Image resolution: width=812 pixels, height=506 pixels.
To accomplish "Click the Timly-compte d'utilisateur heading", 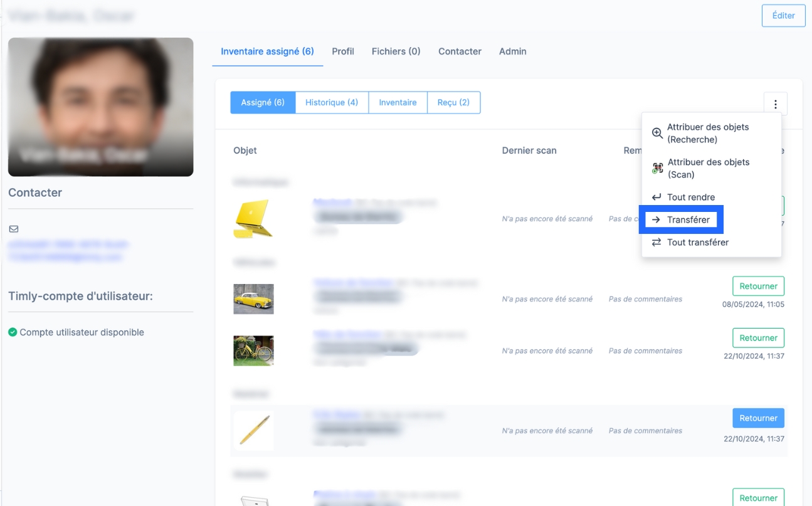I will (x=80, y=296).
